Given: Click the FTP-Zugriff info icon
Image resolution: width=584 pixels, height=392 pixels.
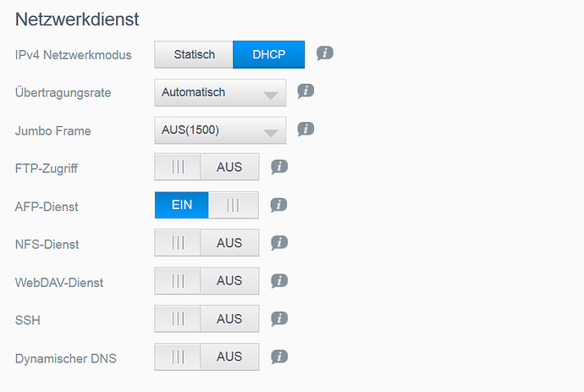Looking at the screenshot, I should point(279,167).
